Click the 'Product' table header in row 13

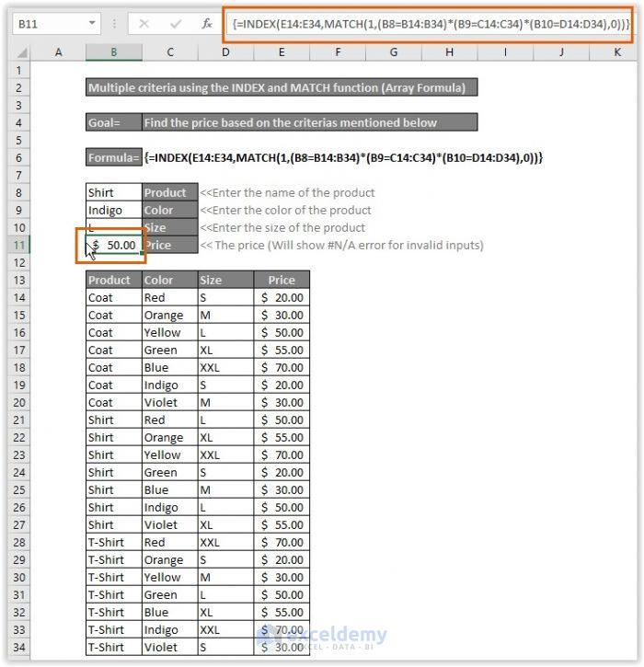coord(113,280)
